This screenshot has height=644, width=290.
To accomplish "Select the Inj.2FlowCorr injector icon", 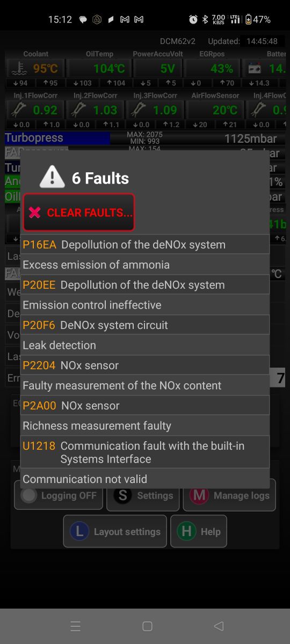I will point(79,110).
